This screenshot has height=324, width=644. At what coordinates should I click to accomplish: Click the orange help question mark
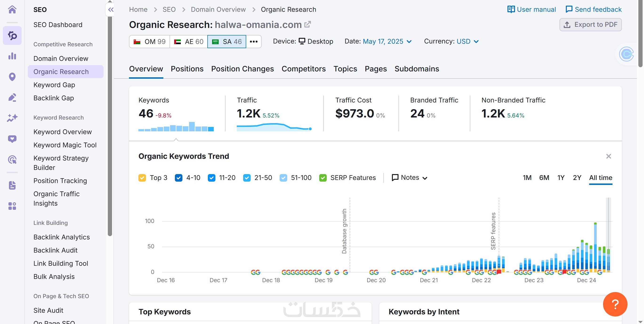coord(615,304)
